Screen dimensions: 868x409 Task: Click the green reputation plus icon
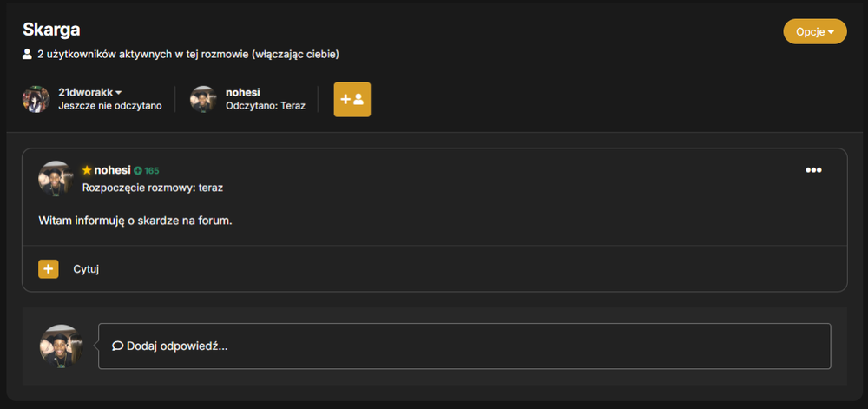click(137, 170)
